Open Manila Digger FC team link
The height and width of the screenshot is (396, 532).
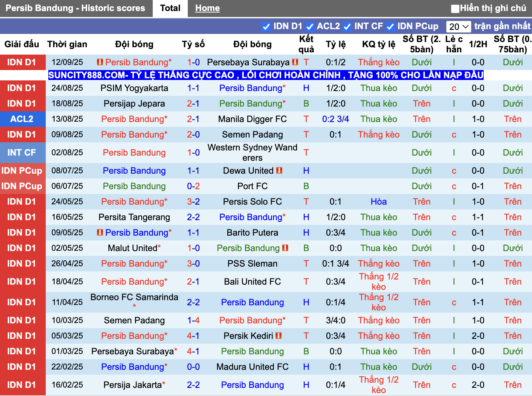(x=252, y=119)
